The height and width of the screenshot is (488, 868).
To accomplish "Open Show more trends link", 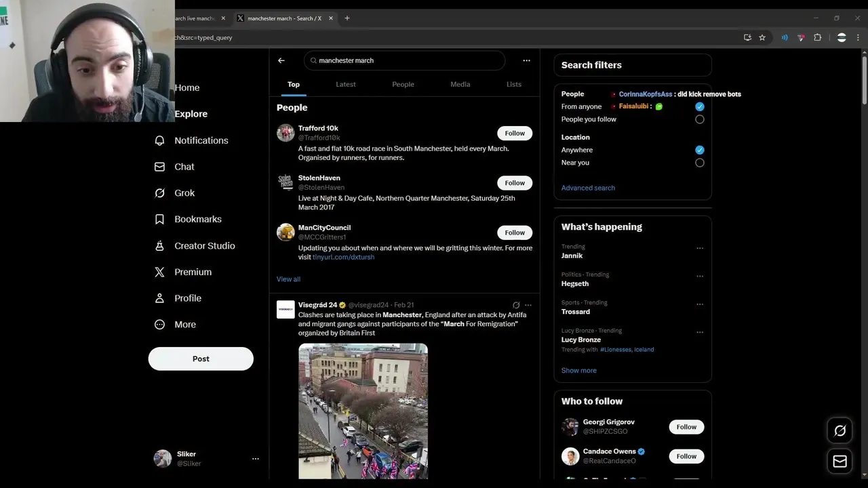I will 579,371.
